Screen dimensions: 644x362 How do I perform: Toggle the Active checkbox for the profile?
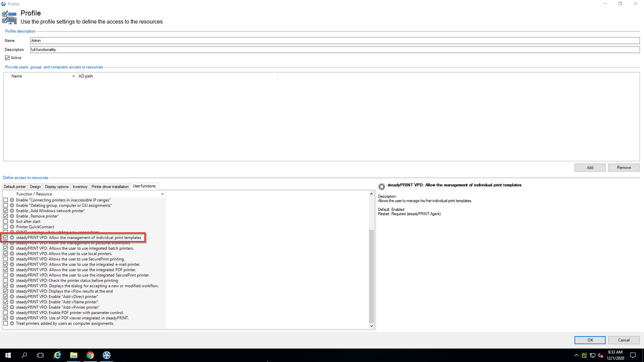(x=7, y=58)
